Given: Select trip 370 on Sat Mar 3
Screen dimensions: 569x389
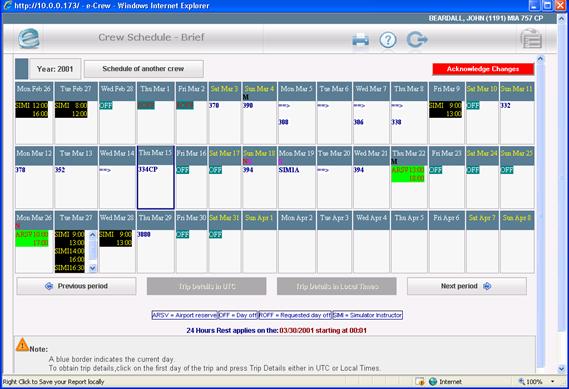Looking at the screenshot, I should click(214, 106).
